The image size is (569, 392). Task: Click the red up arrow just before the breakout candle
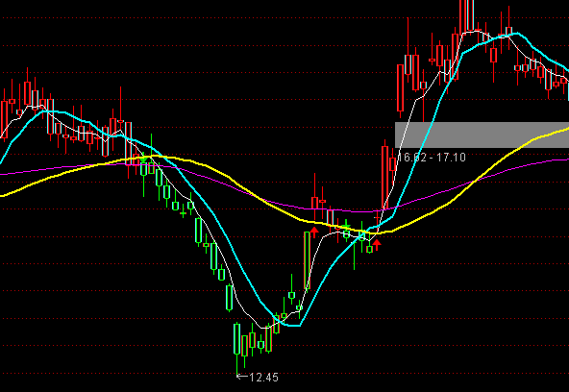point(377,244)
